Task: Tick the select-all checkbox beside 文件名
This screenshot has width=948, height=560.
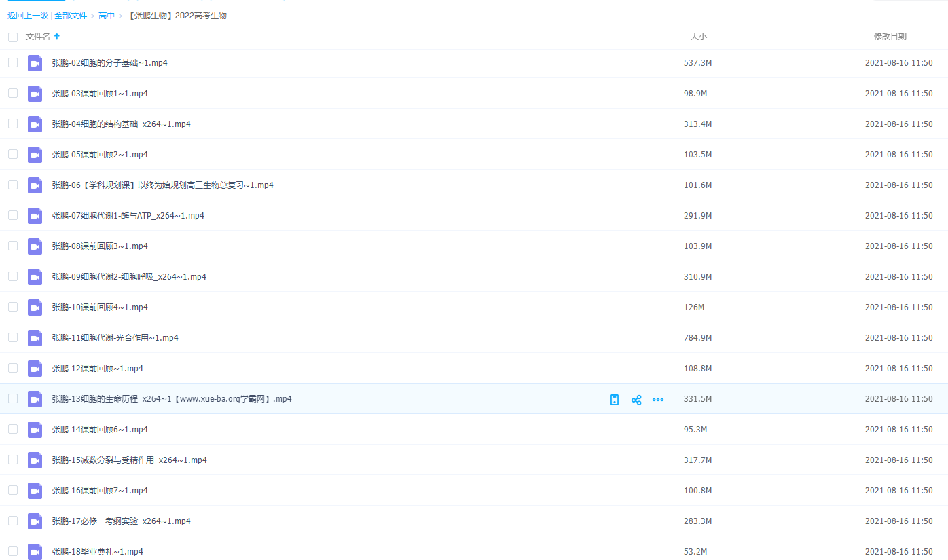Action: [13, 37]
